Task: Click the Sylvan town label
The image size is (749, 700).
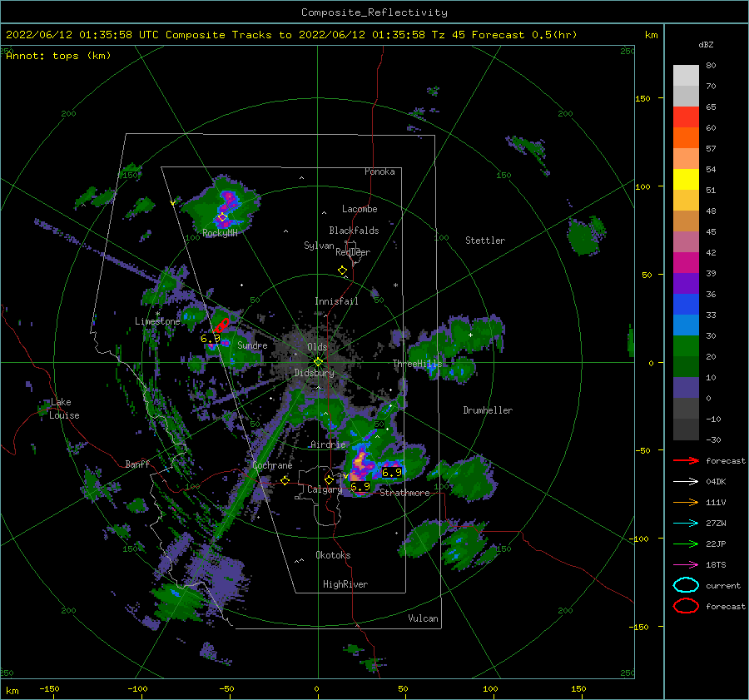Action: coord(319,246)
